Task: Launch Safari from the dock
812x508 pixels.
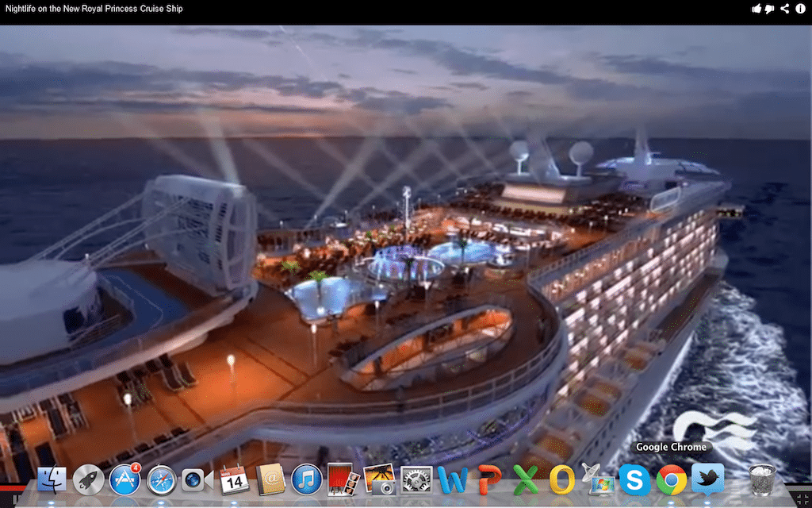Action: [162, 479]
